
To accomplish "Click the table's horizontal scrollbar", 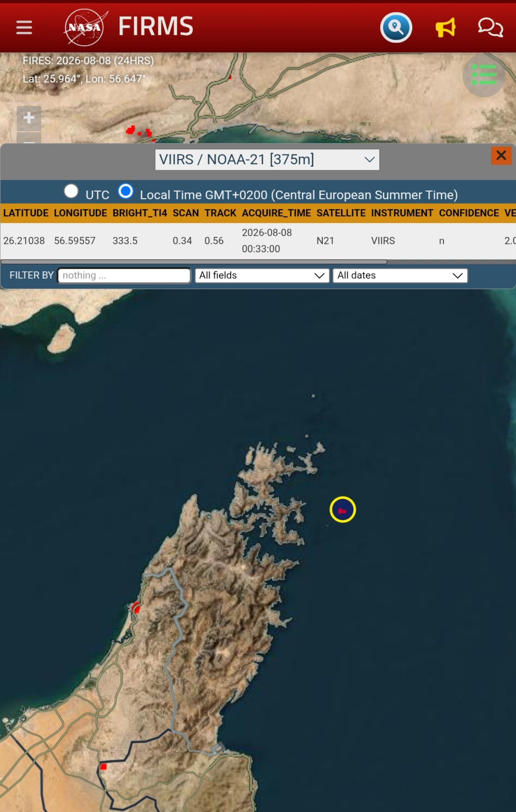I will pyautogui.click(x=194, y=262).
